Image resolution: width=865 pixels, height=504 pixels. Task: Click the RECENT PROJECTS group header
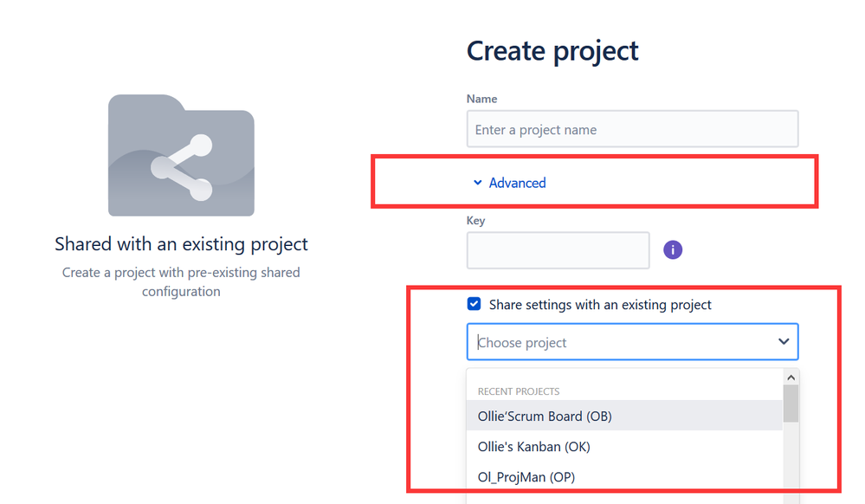coord(519,391)
